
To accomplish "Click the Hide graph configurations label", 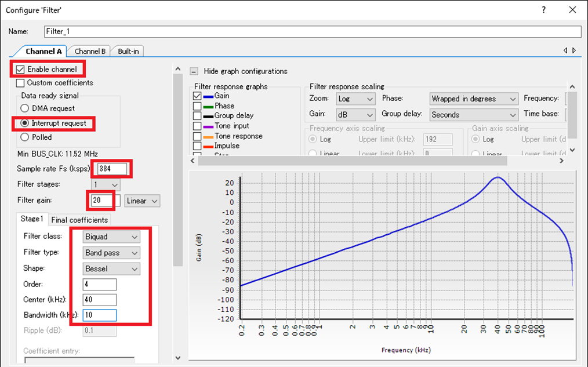I will click(246, 71).
